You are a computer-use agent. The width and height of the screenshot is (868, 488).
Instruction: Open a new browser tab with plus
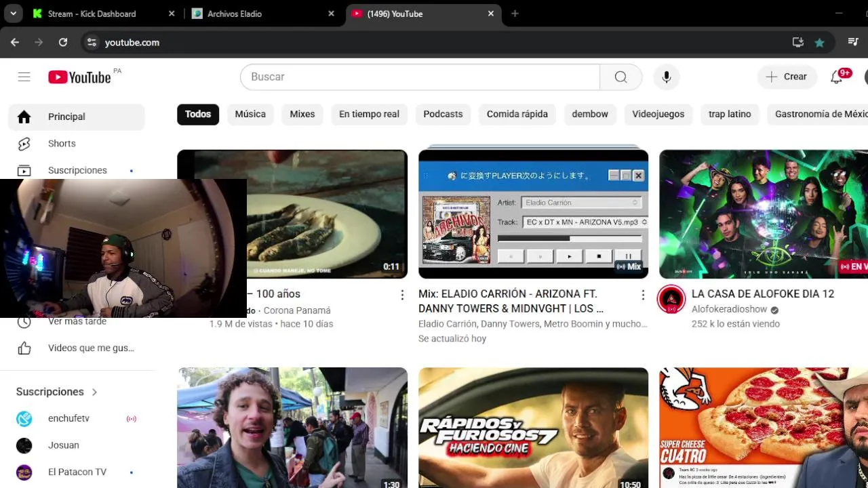[515, 14]
